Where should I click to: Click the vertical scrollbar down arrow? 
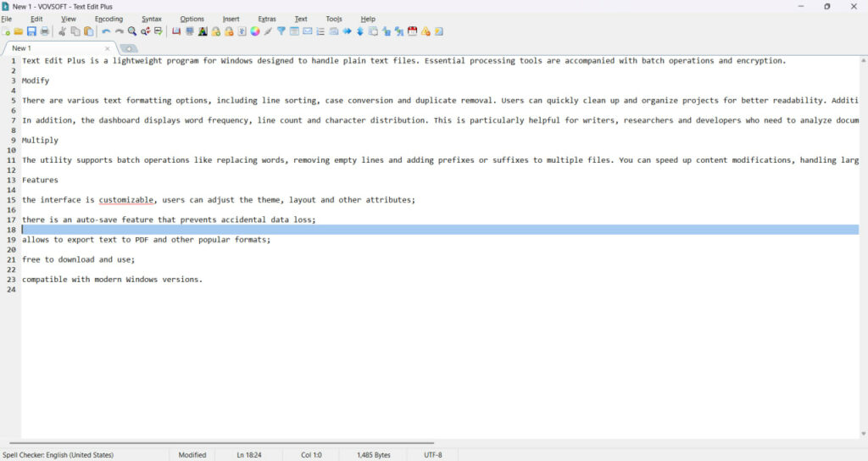tap(864, 434)
